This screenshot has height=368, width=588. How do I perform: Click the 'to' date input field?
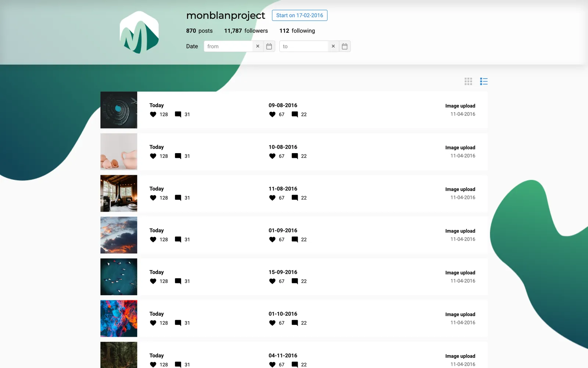[x=304, y=46]
